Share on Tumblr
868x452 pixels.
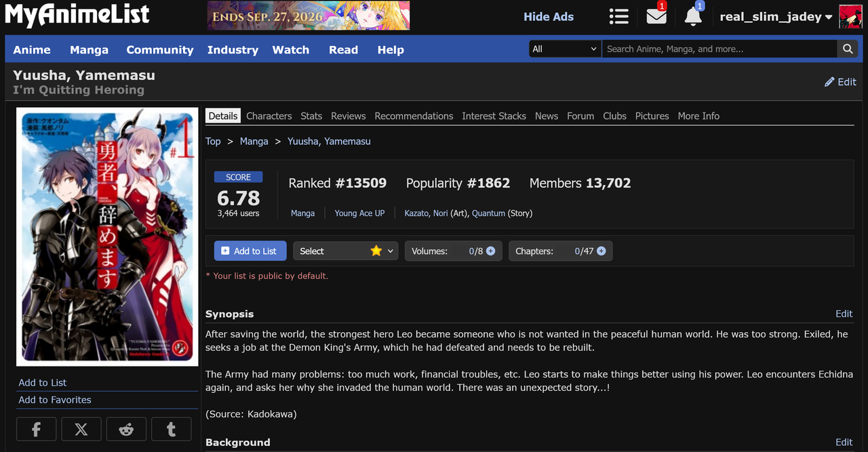coord(171,430)
